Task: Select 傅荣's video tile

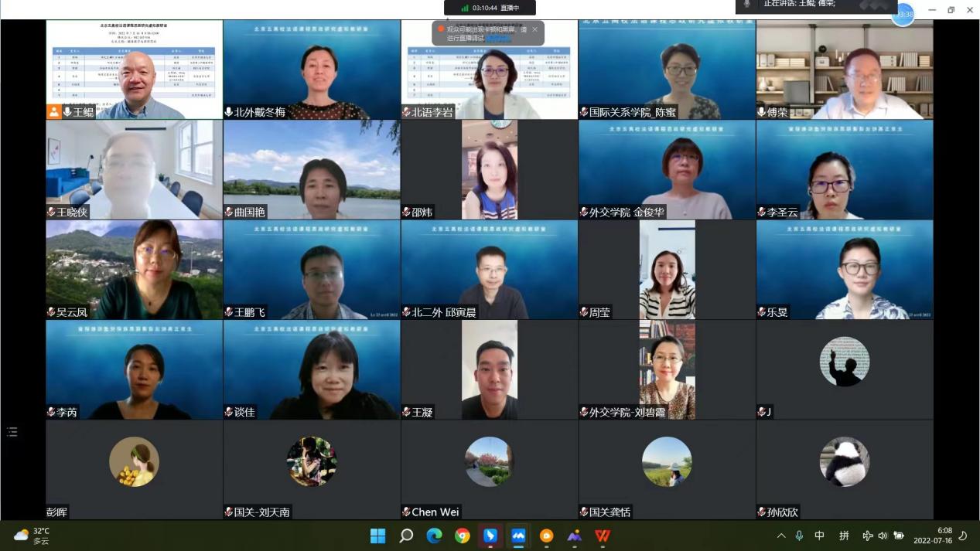Action: [845, 70]
